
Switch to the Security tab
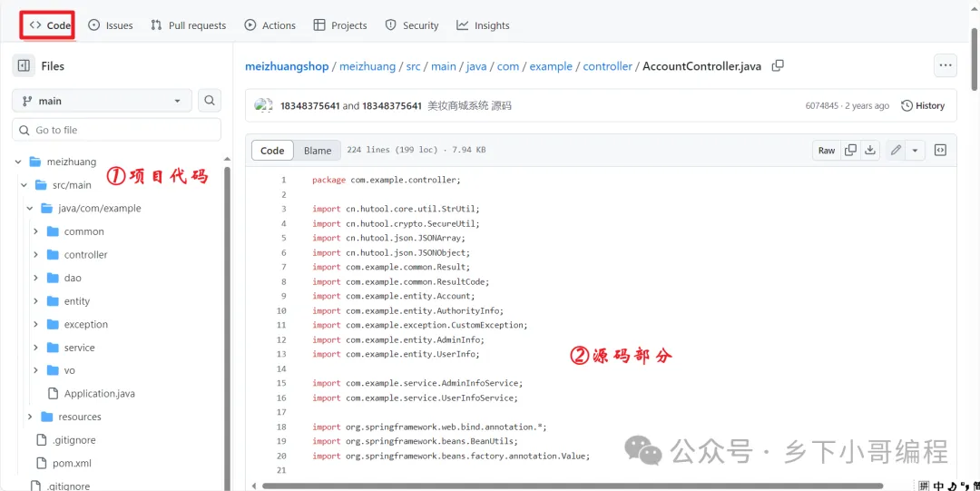point(412,25)
